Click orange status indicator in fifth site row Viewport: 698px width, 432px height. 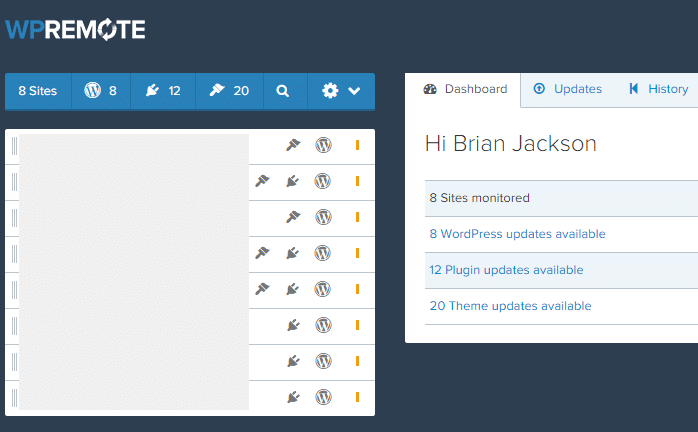(357, 289)
